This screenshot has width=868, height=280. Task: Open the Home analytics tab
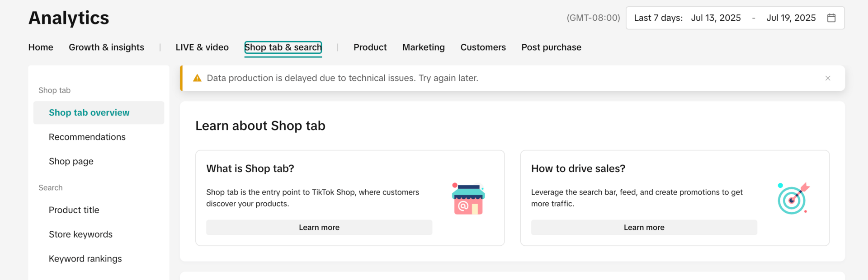[41, 47]
